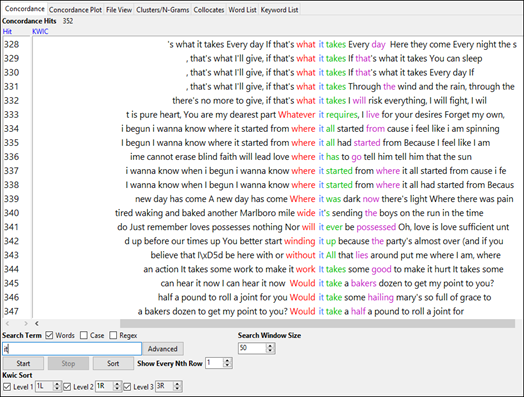Enable the Case checkbox
524x397 pixels.
click(84, 335)
